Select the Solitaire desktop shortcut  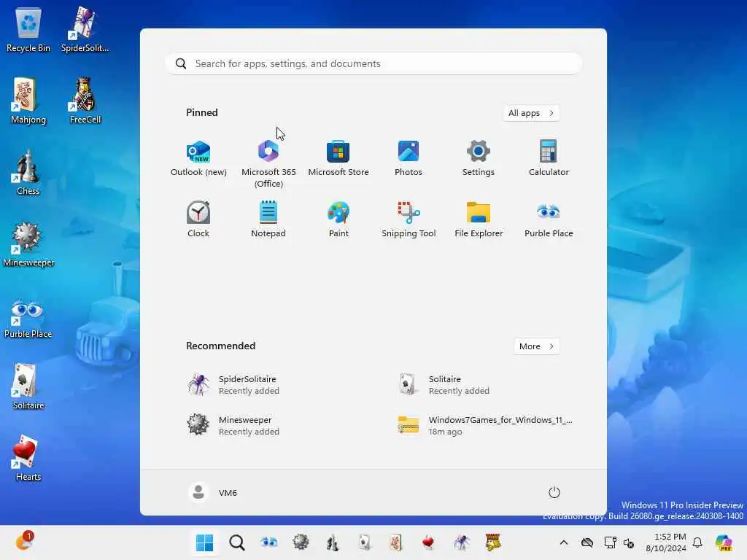click(28, 386)
